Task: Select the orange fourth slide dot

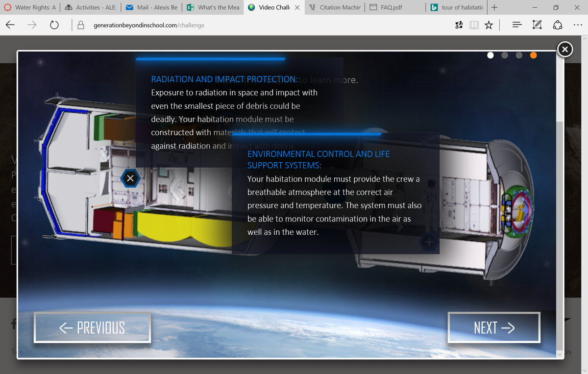Action: [533, 55]
